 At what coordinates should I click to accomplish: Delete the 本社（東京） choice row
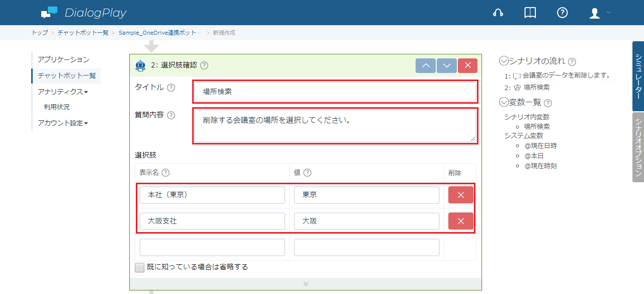point(461,195)
